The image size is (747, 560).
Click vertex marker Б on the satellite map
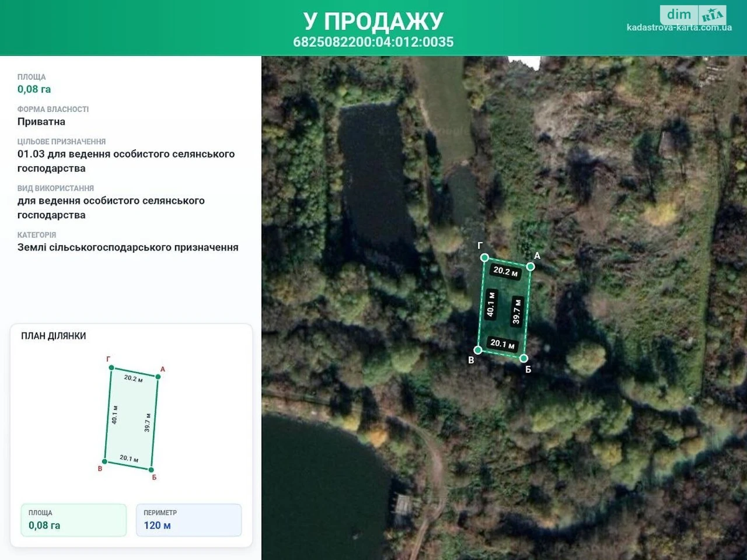click(523, 358)
